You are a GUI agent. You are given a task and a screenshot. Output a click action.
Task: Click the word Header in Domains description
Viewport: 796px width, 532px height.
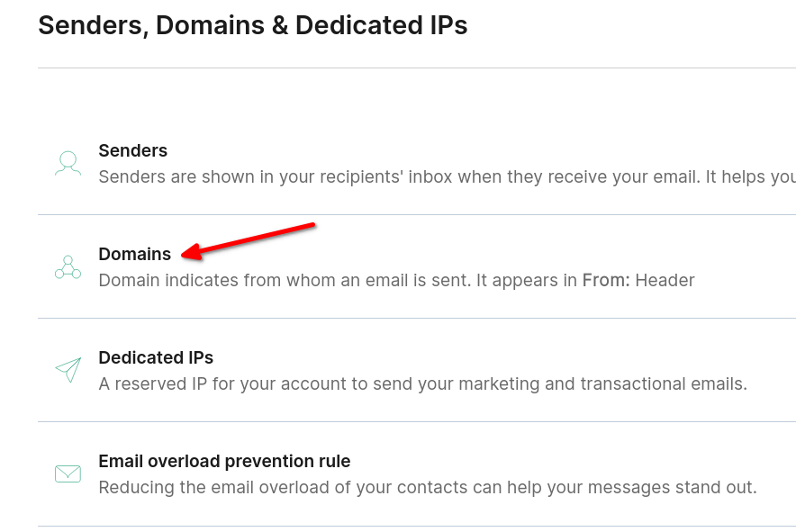click(665, 280)
